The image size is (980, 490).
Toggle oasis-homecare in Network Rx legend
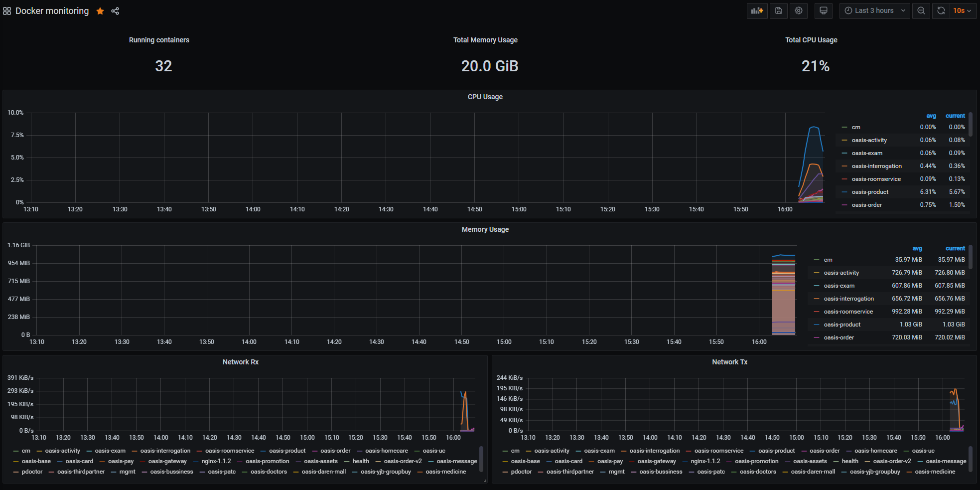point(387,451)
